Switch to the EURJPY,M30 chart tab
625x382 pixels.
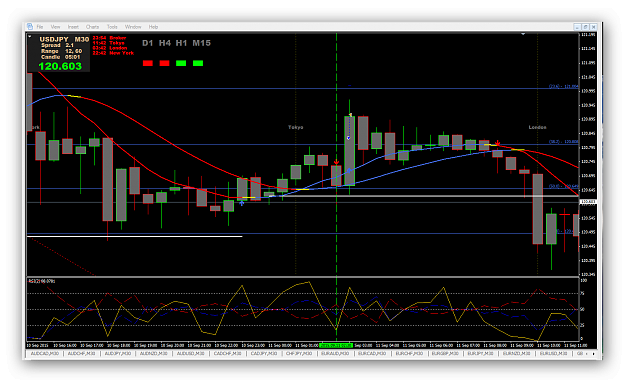(481, 354)
